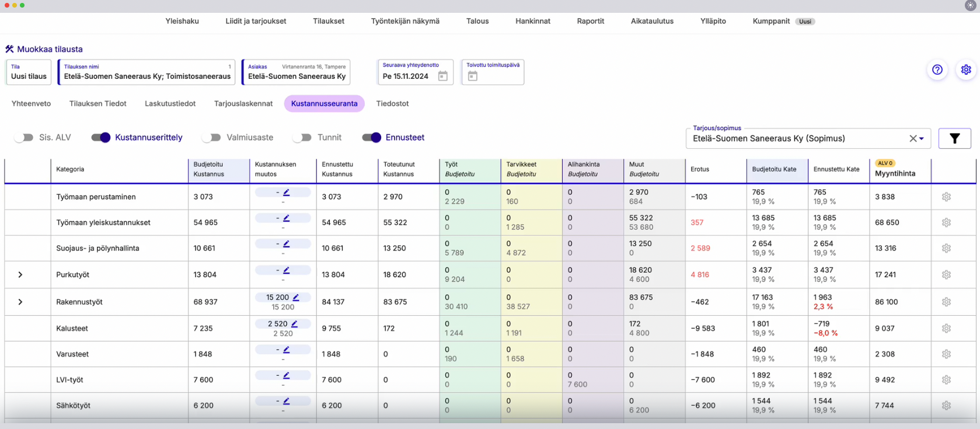Image resolution: width=980 pixels, height=429 pixels.
Task: Open calendar for Seuraava yhteydenotto date
Action: tap(443, 76)
